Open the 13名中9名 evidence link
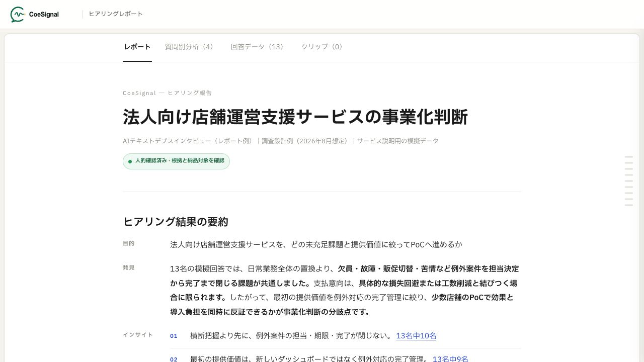Screen dimensions: 644x362 tap(450, 358)
